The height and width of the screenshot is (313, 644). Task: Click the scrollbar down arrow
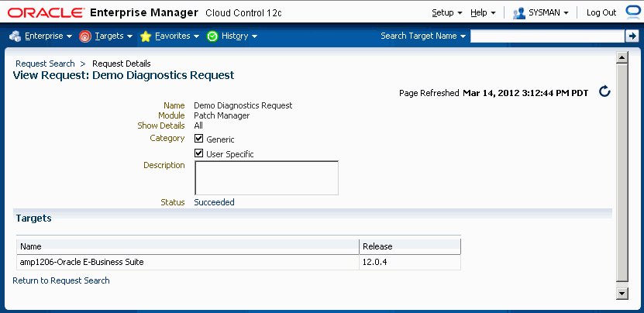622,294
